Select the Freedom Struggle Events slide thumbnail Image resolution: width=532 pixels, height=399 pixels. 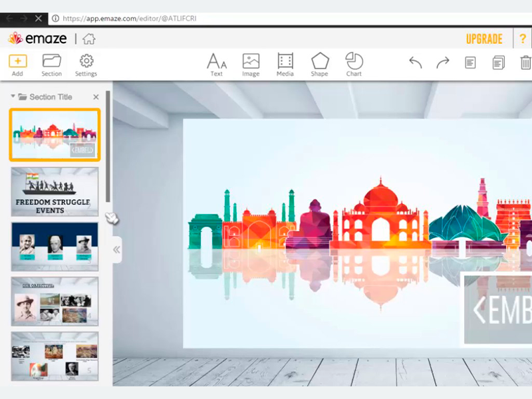(55, 192)
